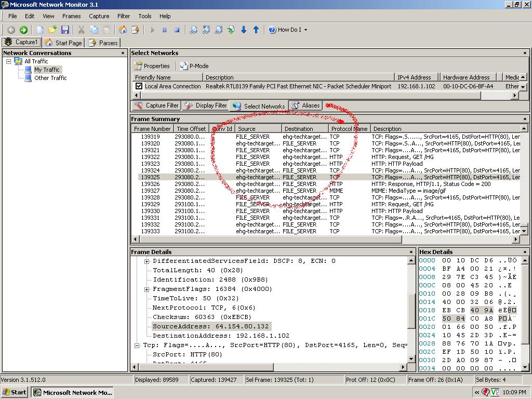Click the green curved arrow toolbar icon

pyautogui.click(x=231, y=30)
